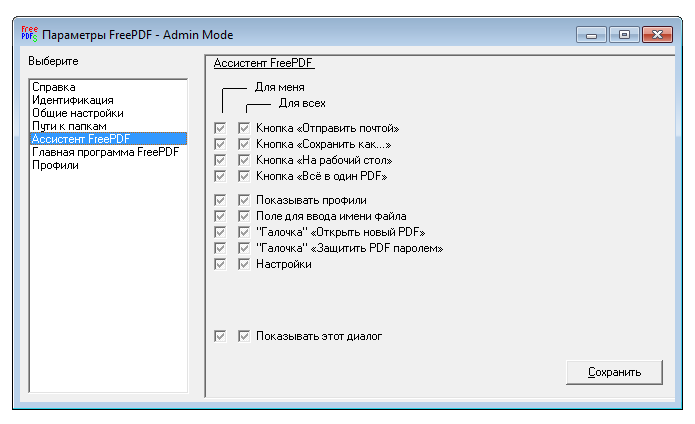The height and width of the screenshot is (424, 695).
Task: Uncheck «Всё в один PDF» for-all checkbox
Action: click(243, 176)
